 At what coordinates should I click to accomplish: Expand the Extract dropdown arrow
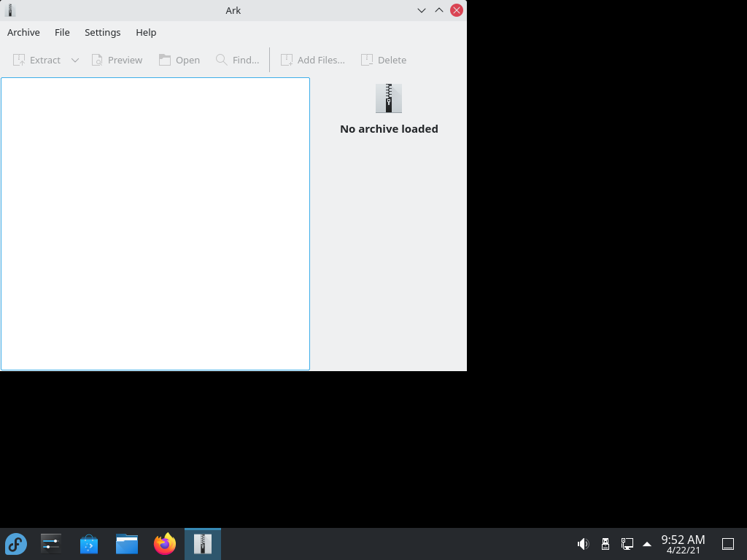pos(75,60)
